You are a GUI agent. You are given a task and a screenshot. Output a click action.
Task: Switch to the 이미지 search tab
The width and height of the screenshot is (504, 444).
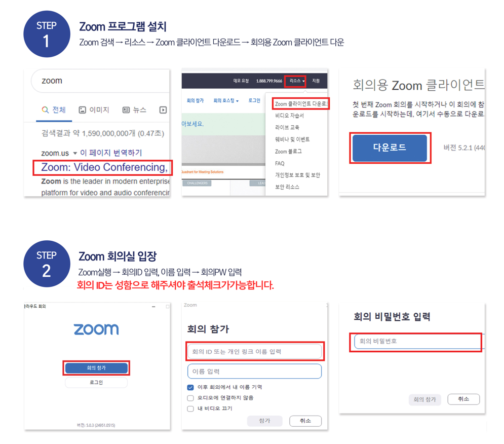[x=94, y=110]
